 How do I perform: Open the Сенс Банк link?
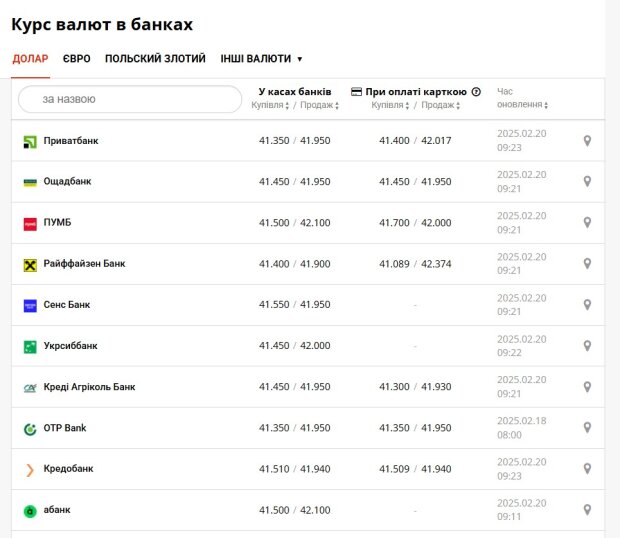tap(67, 305)
